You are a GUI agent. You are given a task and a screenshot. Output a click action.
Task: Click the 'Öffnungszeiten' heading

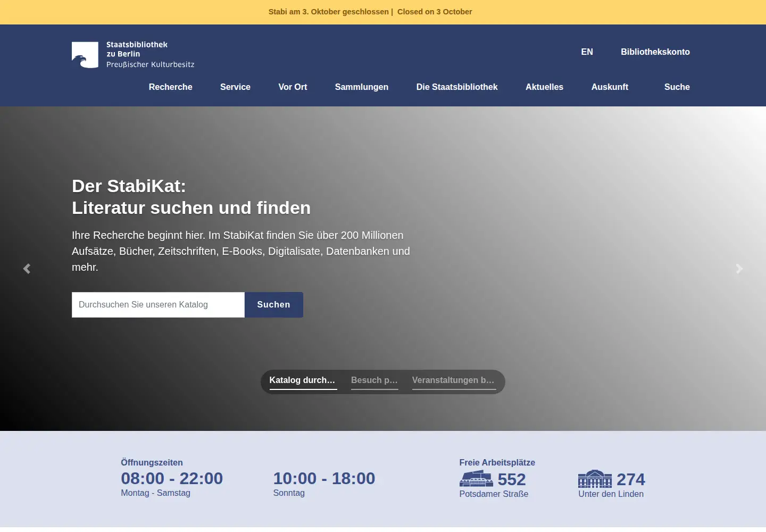pyautogui.click(x=152, y=463)
